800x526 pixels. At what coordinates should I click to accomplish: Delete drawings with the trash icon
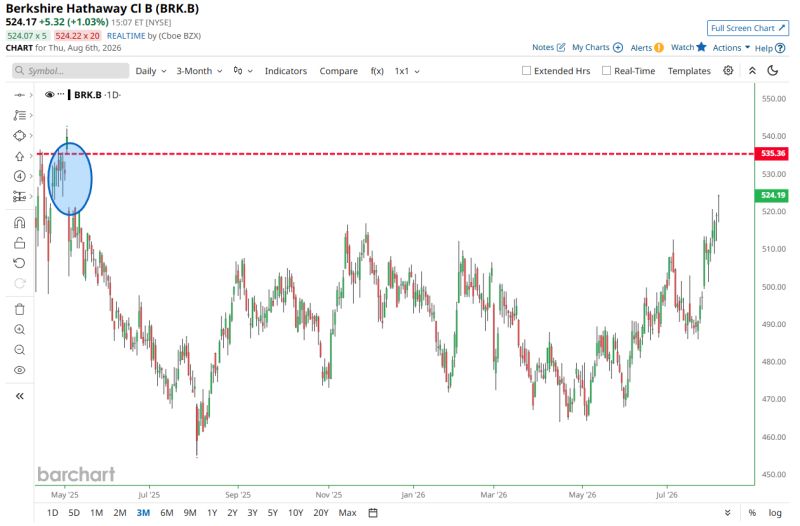point(19,309)
